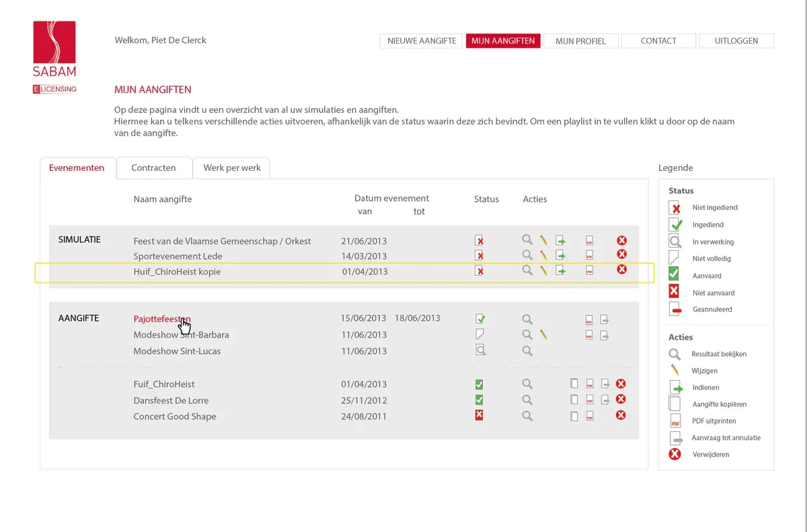Screen dimensions: 807x532
Task: Copy the Dansfeest De Lorre aangifte
Action: pos(574,400)
